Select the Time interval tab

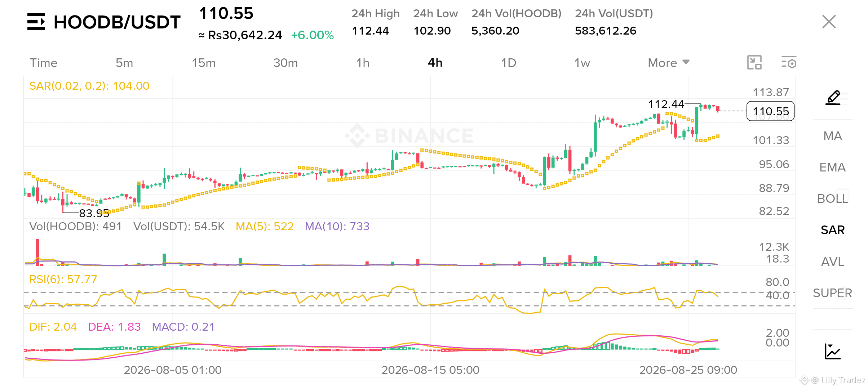(x=43, y=63)
